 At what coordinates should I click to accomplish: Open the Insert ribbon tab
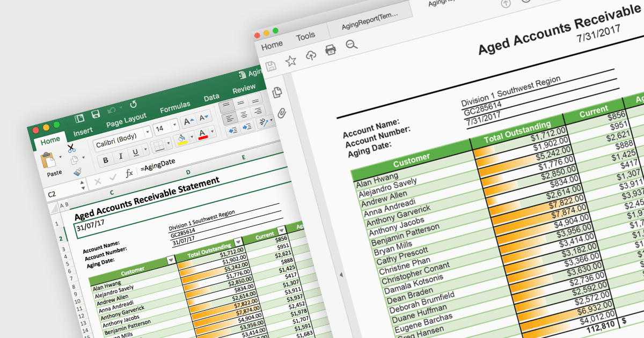83,132
